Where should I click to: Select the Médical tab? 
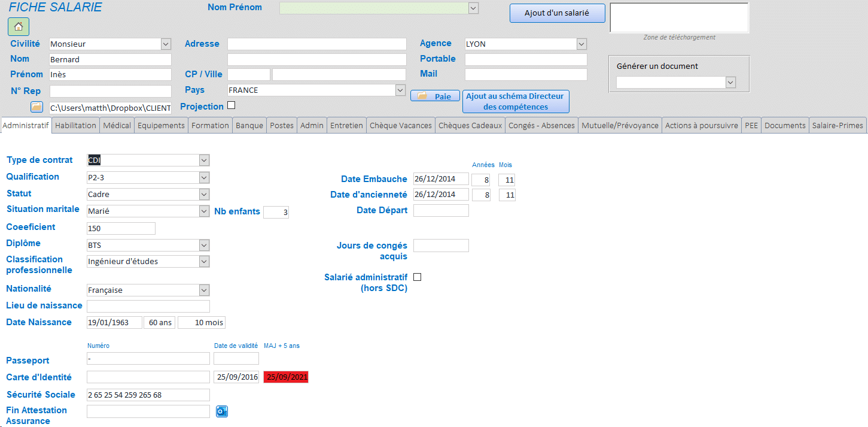point(117,125)
